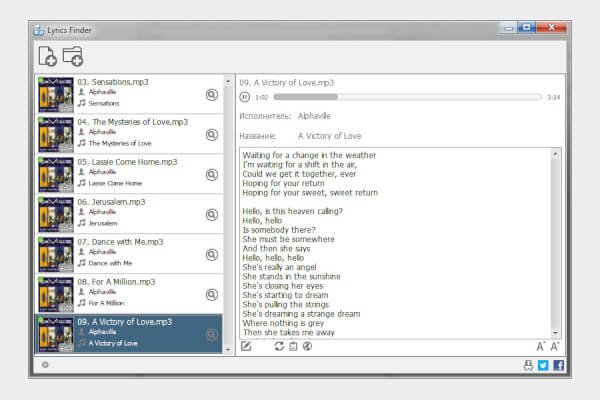Click the Add folder icon
Viewport: 600px width, 400px height.
(x=73, y=56)
